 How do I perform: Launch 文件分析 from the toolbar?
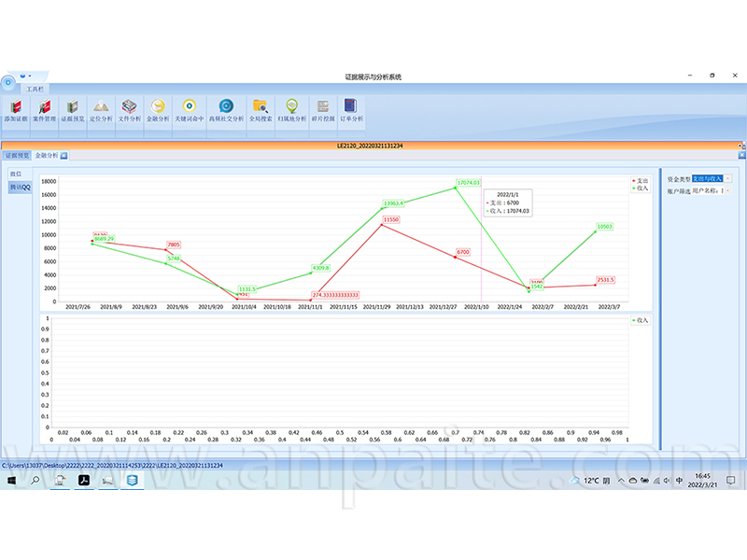[x=130, y=110]
